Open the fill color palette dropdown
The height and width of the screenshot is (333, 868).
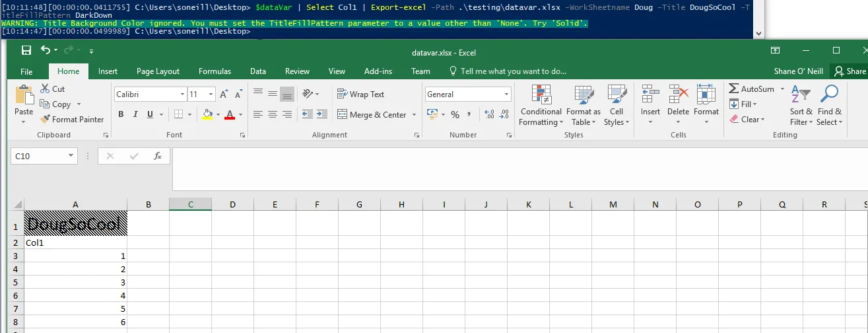(x=218, y=114)
